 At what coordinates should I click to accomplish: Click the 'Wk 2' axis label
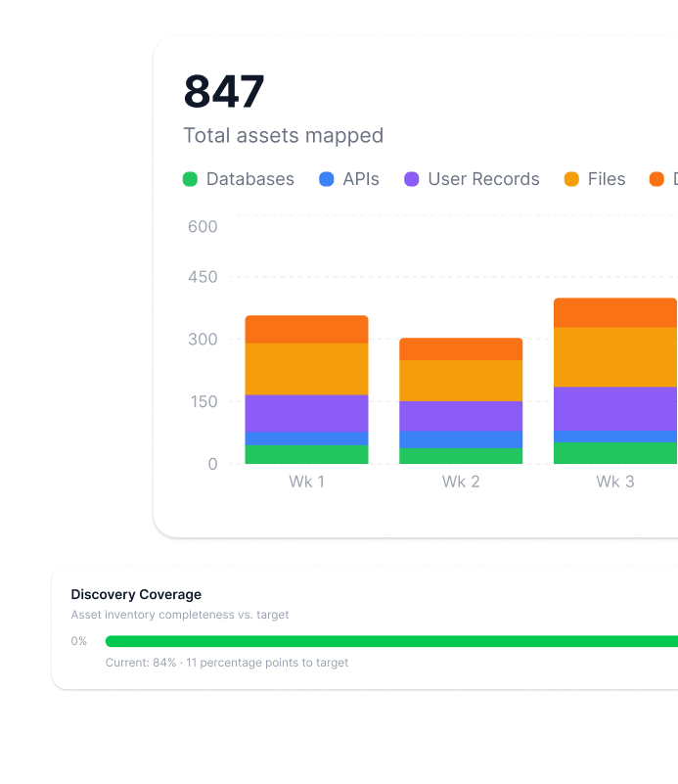461,482
